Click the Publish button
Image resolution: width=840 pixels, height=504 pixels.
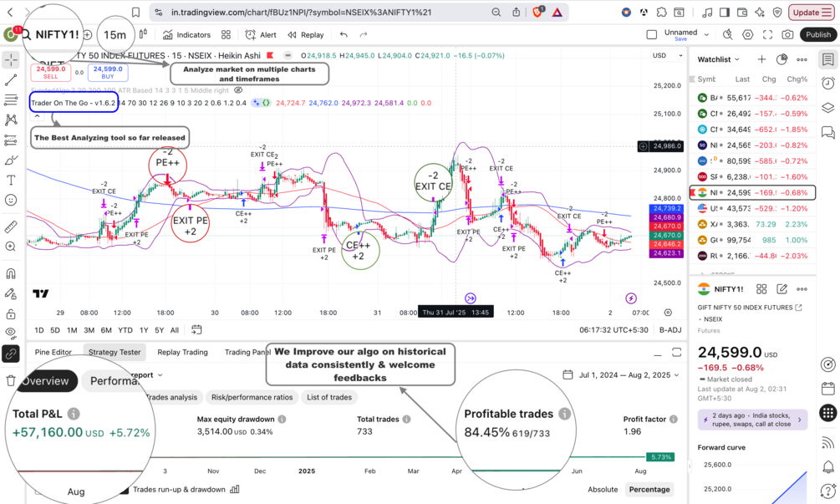point(818,35)
